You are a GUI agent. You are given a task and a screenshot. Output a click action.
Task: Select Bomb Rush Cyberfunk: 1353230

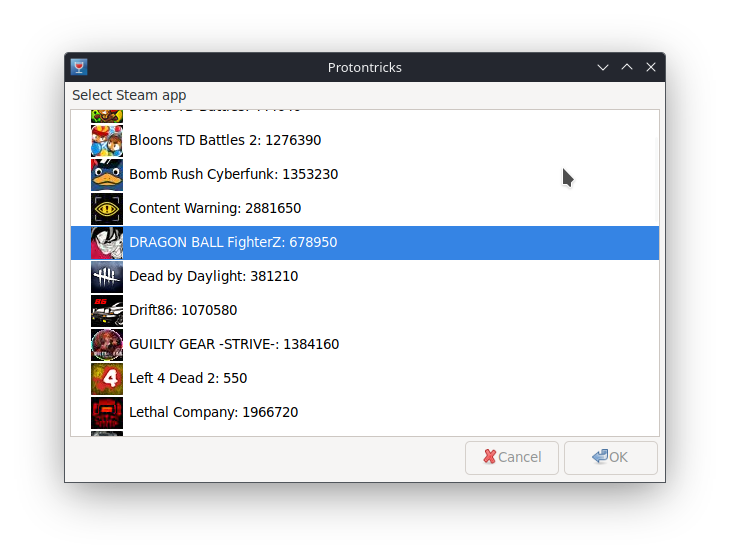[365, 174]
